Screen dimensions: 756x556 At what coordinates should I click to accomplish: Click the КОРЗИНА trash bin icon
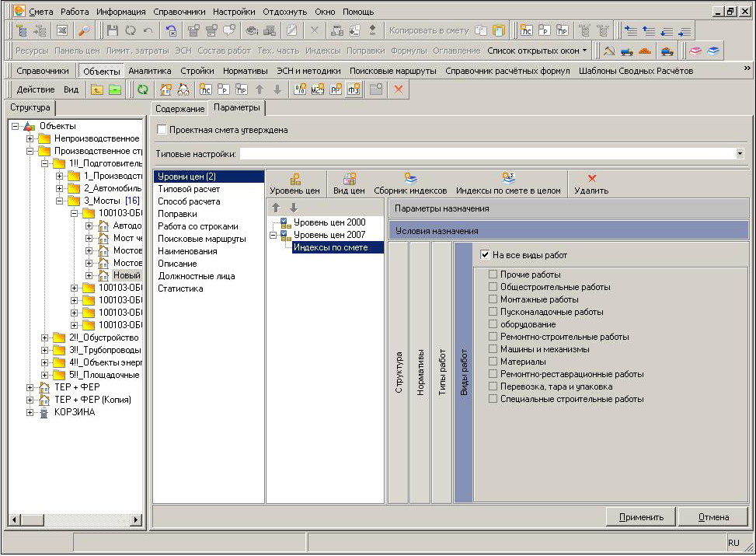click(44, 412)
